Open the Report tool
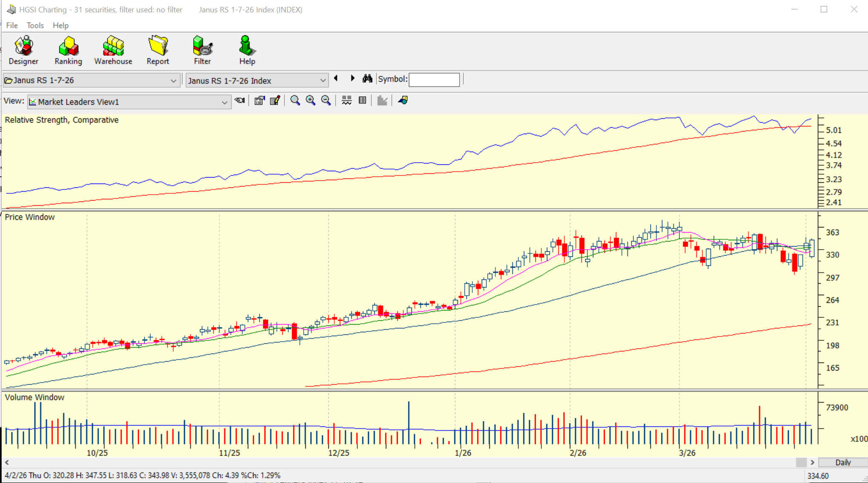The image size is (868, 483). [x=158, y=50]
